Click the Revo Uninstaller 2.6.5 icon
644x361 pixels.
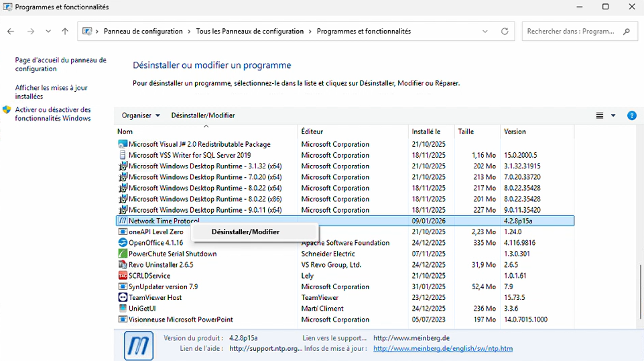(123, 265)
